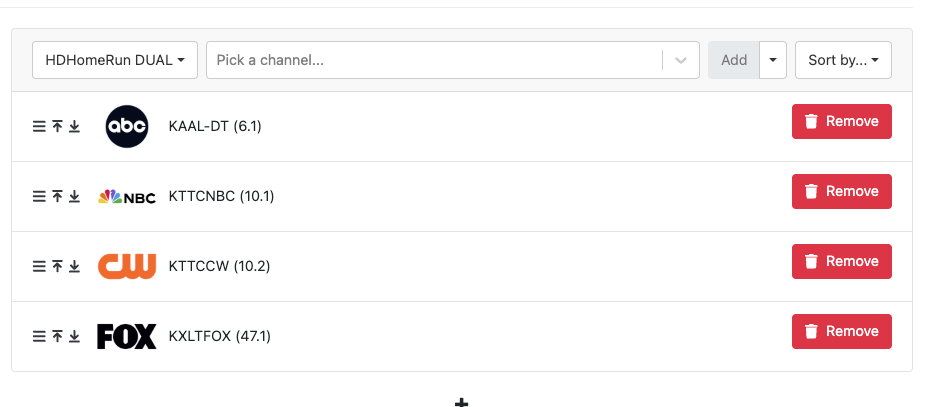Screen dimensions: 937x407
Task: Click the drag handle for KAAL-DT row
Action: click(x=39, y=127)
